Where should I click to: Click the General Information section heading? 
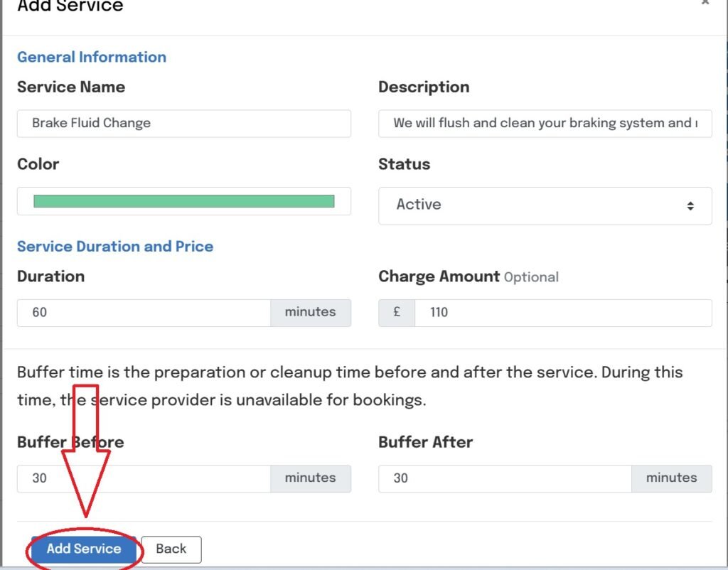(92, 57)
